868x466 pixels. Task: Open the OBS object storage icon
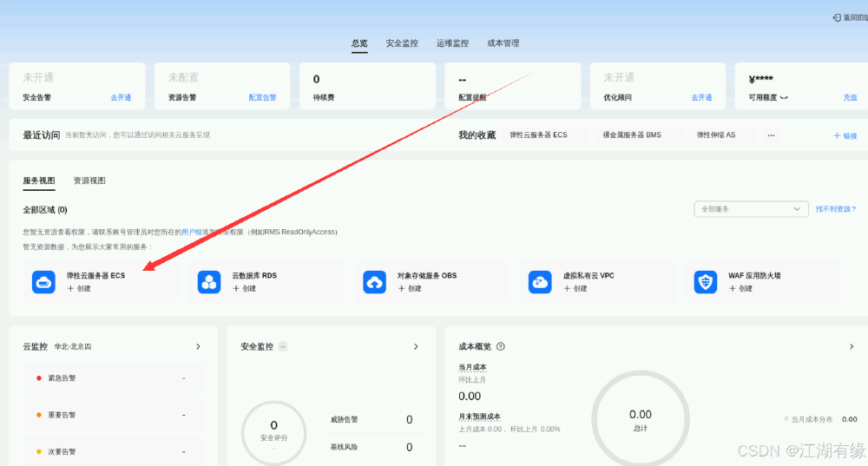pyautogui.click(x=375, y=282)
